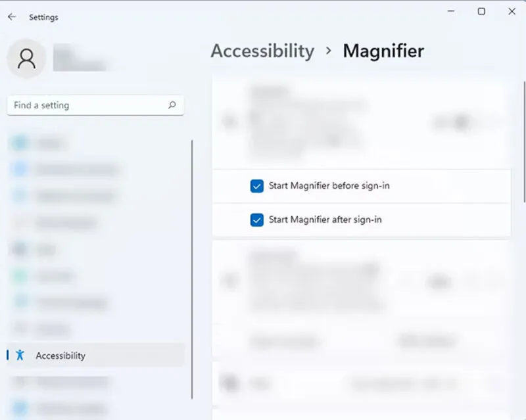Click the main panel vertical scrollbar
The image size is (526, 420).
click(x=523, y=131)
